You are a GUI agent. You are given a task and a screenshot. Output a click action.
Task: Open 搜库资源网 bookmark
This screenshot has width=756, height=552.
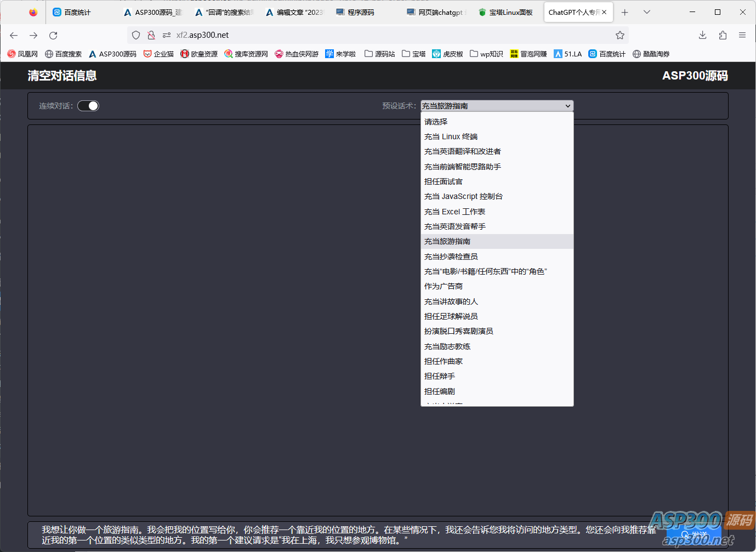[246, 54]
